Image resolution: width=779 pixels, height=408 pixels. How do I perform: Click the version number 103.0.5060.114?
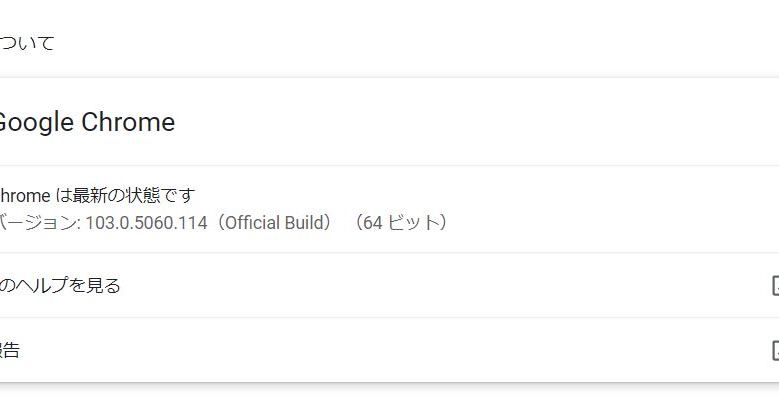pos(145,222)
